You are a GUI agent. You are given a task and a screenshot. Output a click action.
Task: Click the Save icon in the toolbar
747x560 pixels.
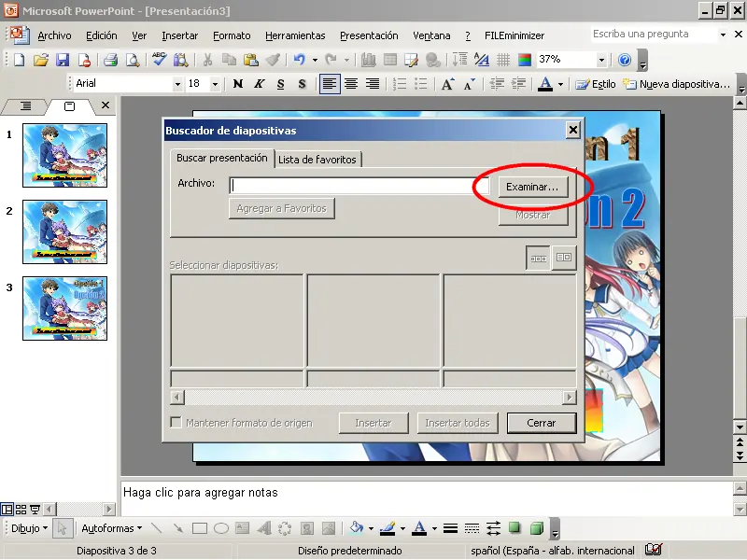pyautogui.click(x=63, y=60)
